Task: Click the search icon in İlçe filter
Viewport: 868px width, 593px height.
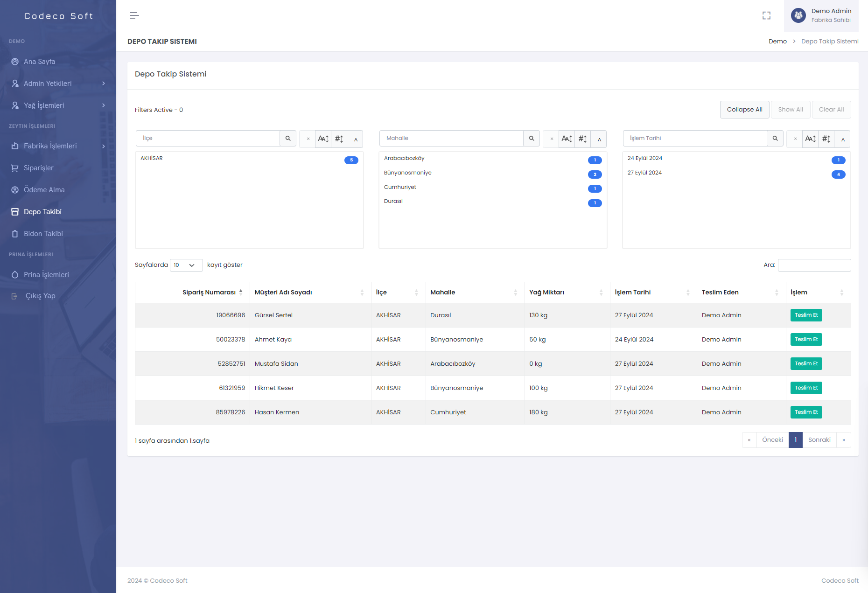Action: point(288,139)
